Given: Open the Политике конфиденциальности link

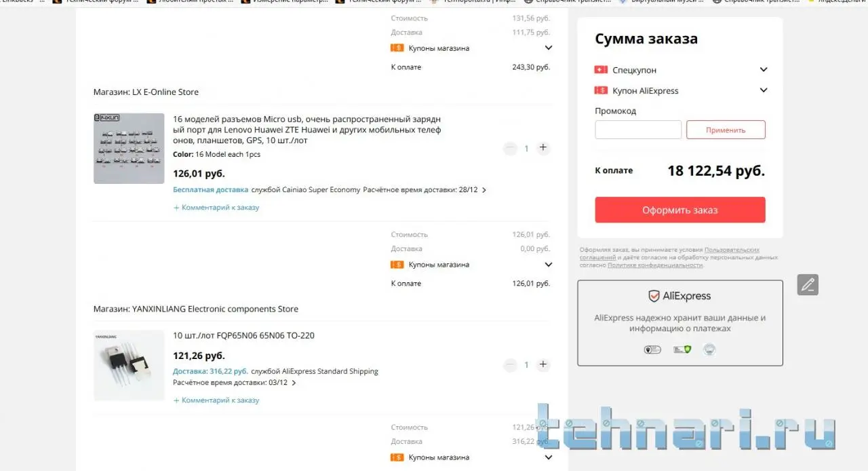Looking at the screenshot, I should tap(655, 265).
